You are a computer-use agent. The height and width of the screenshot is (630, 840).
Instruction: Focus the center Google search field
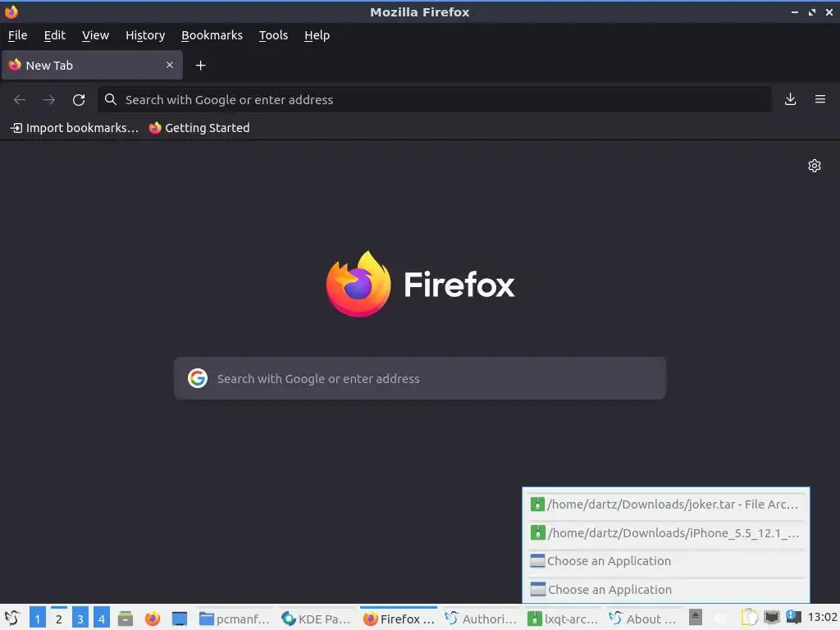420,378
